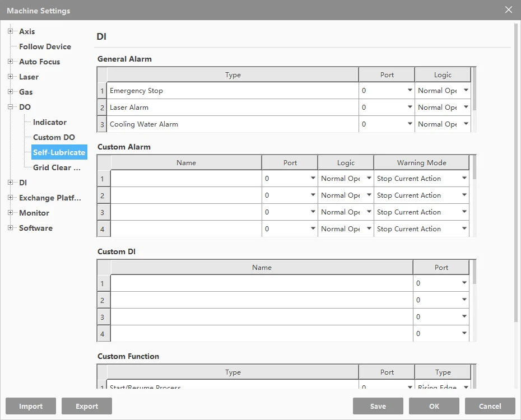Expand the Laser tree node
521x420 pixels.
tap(10, 77)
